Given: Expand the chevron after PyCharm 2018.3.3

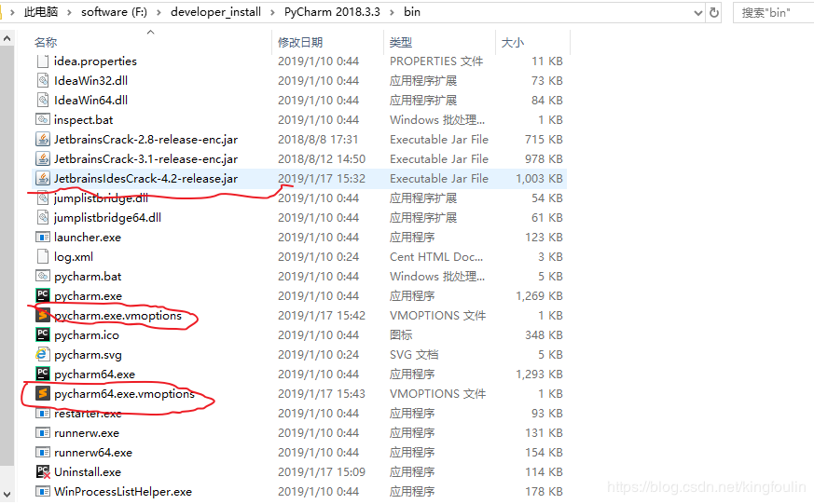Looking at the screenshot, I should click(392, 12).
